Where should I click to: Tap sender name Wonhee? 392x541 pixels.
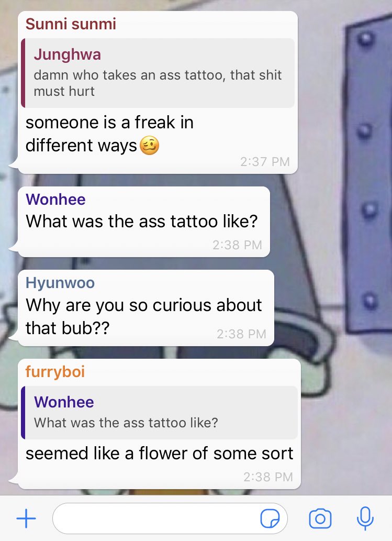(55, 200)
